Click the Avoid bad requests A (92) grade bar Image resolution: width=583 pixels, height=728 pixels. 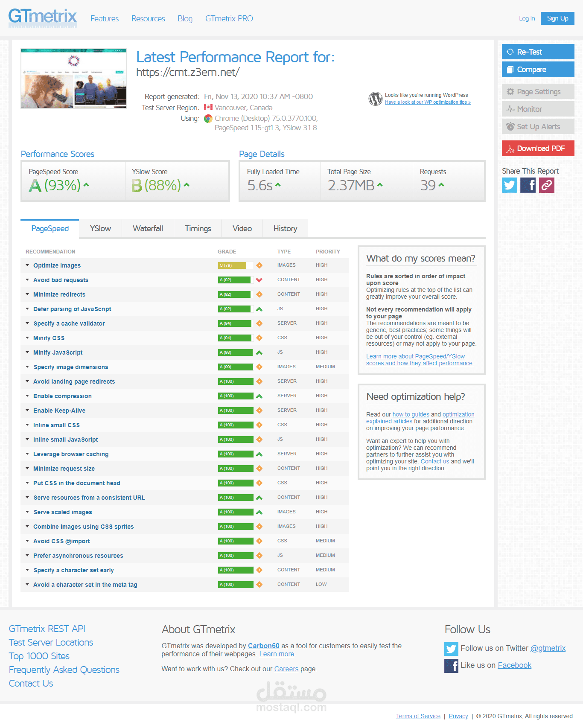236,280
